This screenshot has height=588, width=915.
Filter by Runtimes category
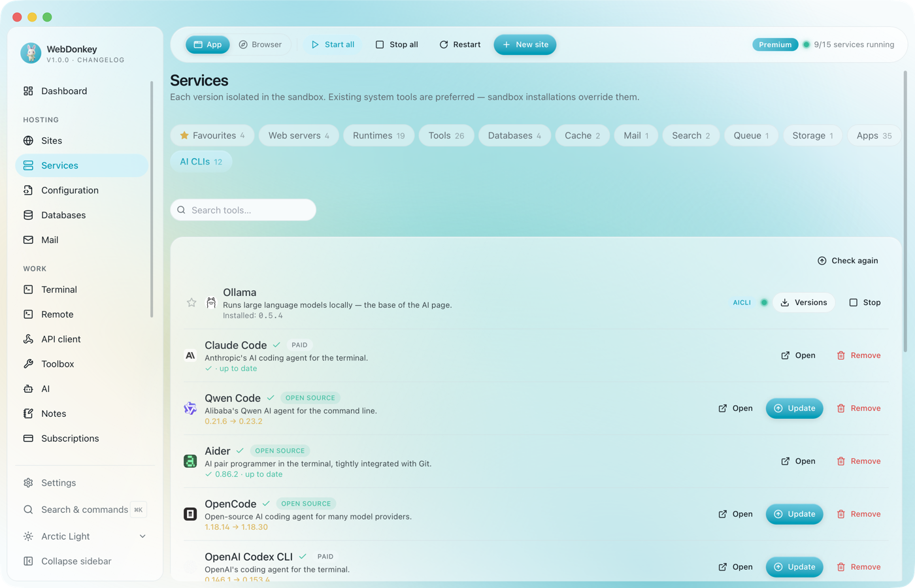point(379,135)
